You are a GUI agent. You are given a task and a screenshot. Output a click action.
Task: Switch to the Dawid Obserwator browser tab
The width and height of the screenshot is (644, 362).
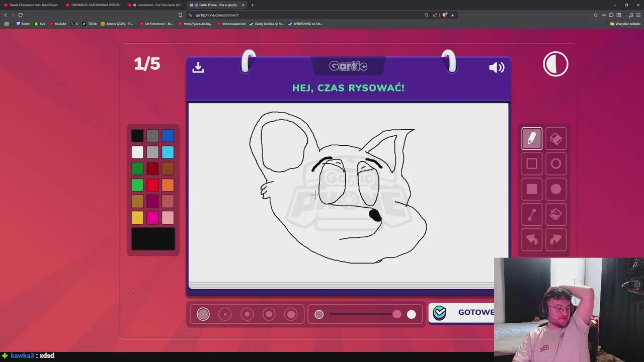(31, 5)
